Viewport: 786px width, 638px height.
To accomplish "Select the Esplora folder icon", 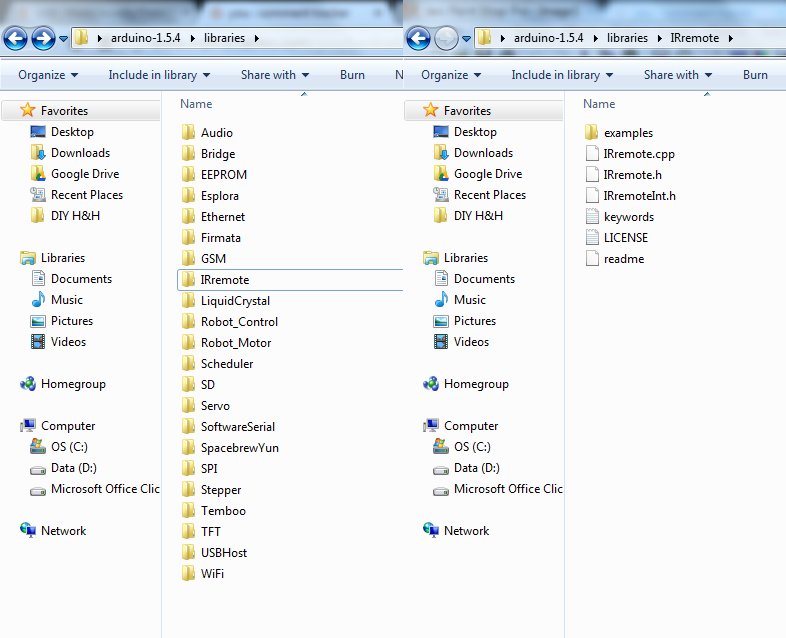I will 188,195.
